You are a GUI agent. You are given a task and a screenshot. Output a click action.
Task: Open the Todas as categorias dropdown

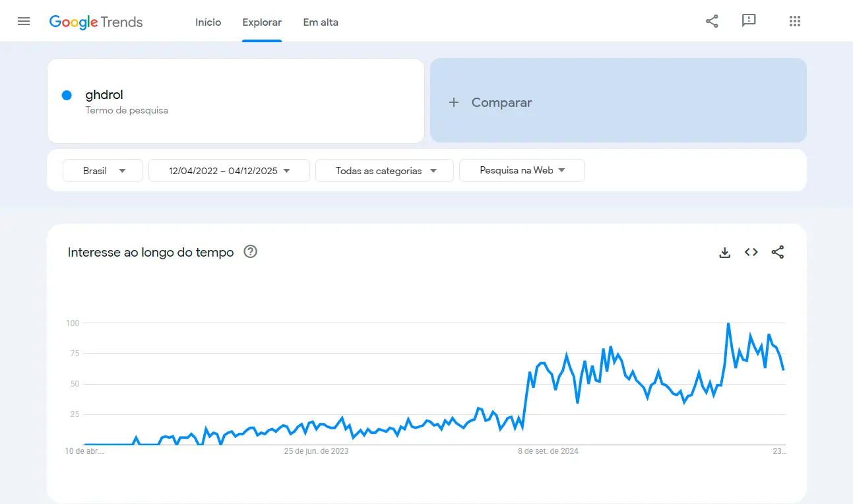click(x=384, y=170)
